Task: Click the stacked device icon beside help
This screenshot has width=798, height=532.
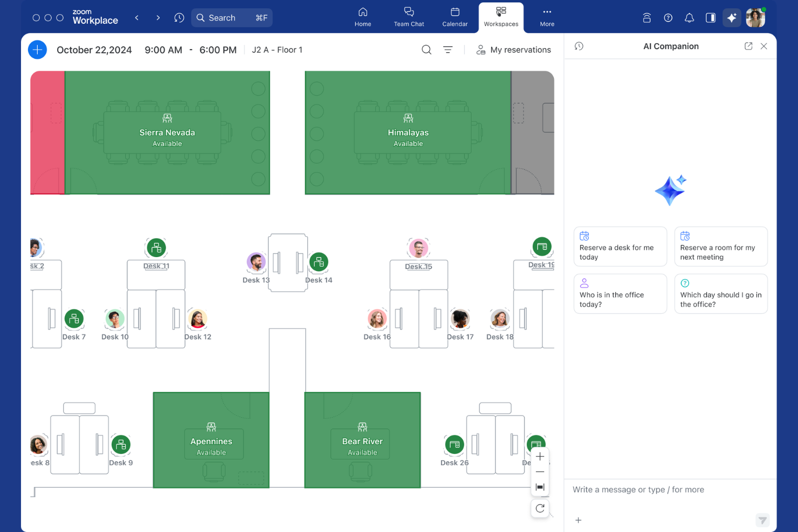Action: click(x=646, y=18)
